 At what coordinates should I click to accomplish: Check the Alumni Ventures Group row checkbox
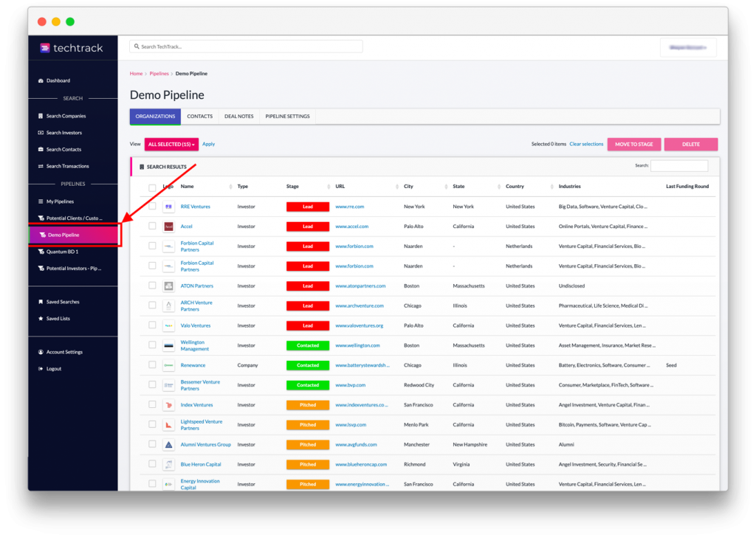152,444
